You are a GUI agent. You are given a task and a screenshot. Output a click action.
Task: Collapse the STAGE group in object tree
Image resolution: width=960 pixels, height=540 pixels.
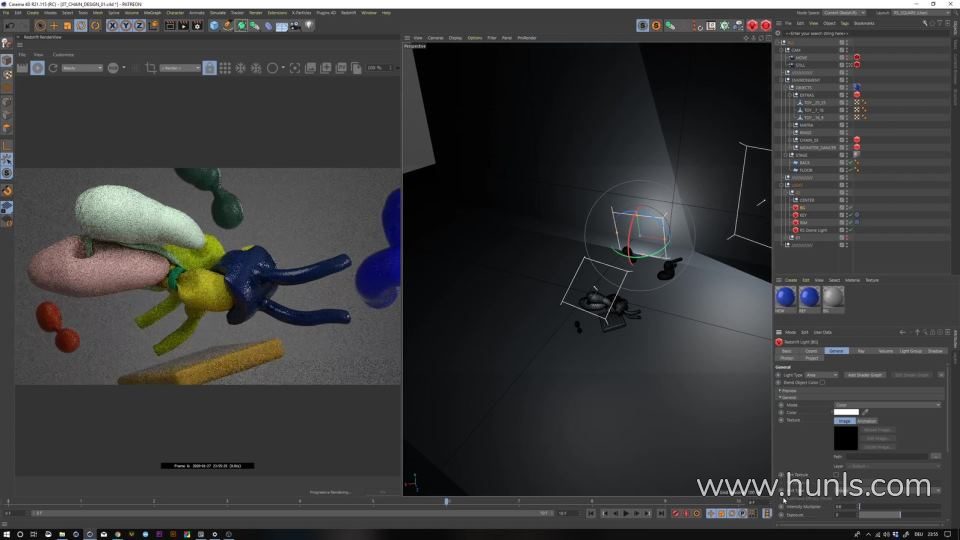tap(786, 155)
